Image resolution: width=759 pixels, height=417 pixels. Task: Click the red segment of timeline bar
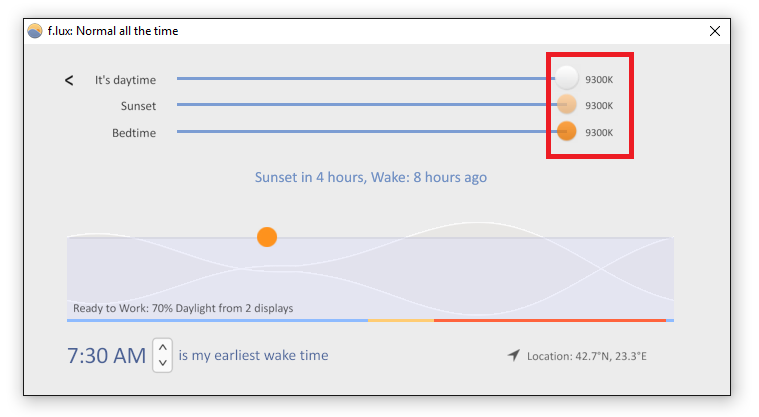550,320
